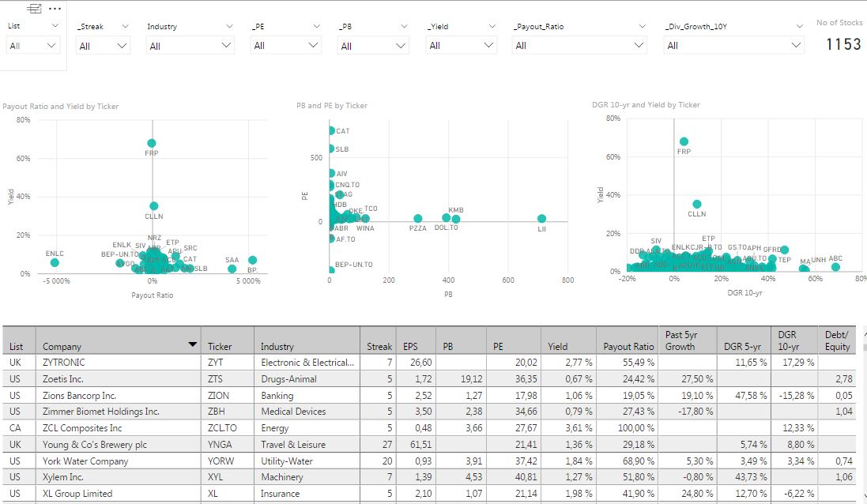Open the More options ellipsis menu
The height and width of the screenshot is (504, 867).
pos(55,8)
